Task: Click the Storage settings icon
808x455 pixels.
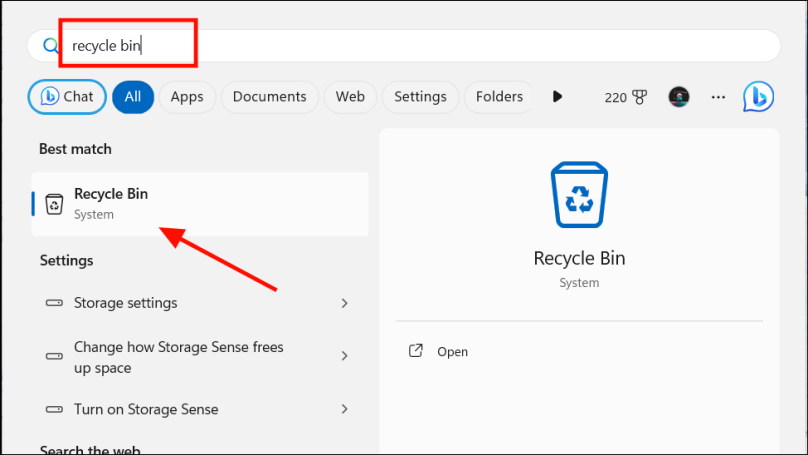Action: tap(55, 303)
